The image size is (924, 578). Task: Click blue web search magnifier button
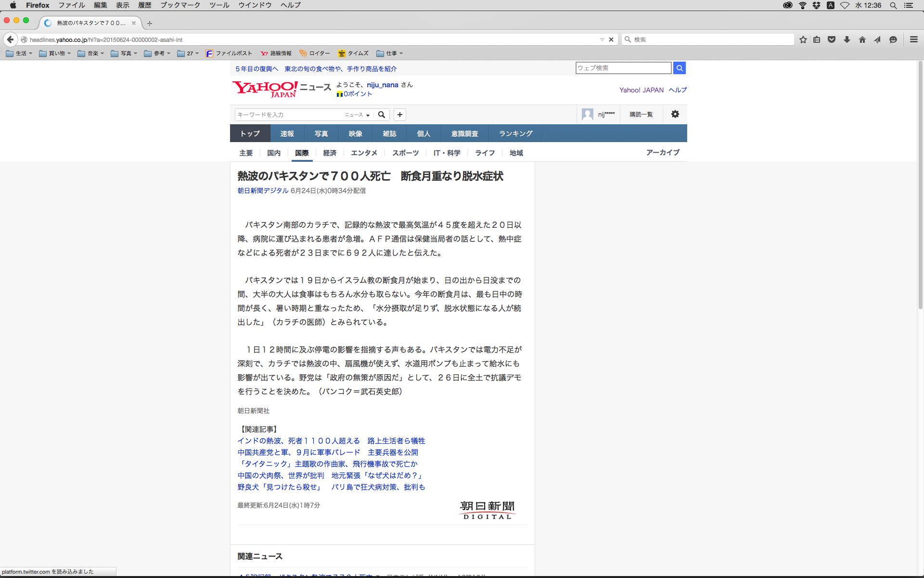(679, 68)
